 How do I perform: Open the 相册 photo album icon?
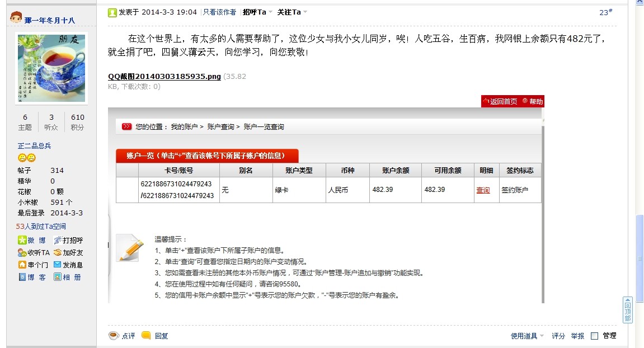click(58, 277)
